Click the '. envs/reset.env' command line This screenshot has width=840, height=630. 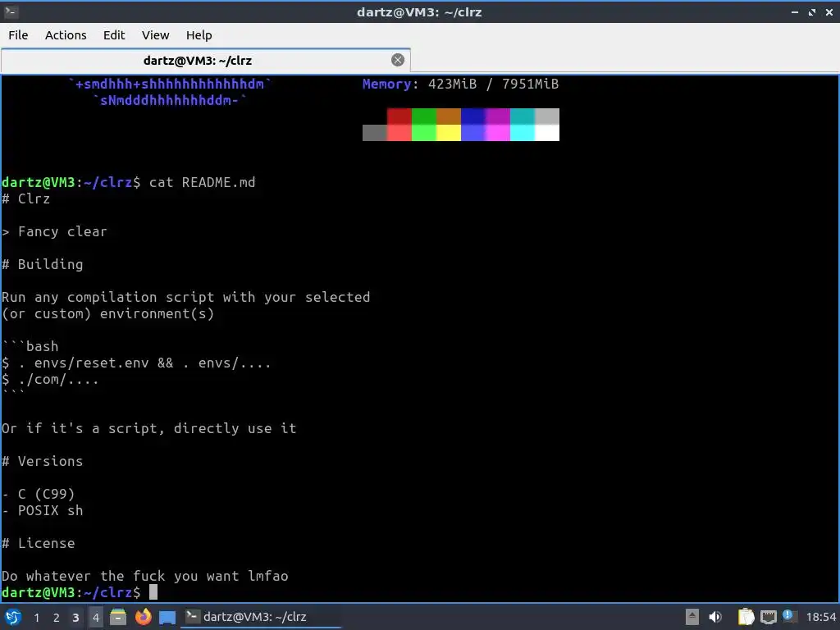pyautogui.click(x=136, y=363)
